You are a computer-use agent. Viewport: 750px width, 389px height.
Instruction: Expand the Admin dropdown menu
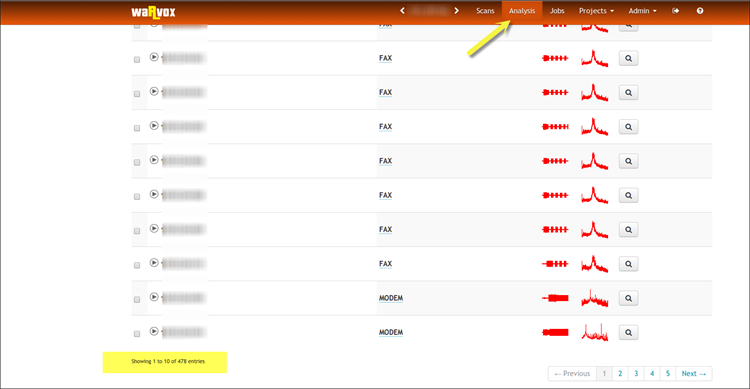[642, 11]
